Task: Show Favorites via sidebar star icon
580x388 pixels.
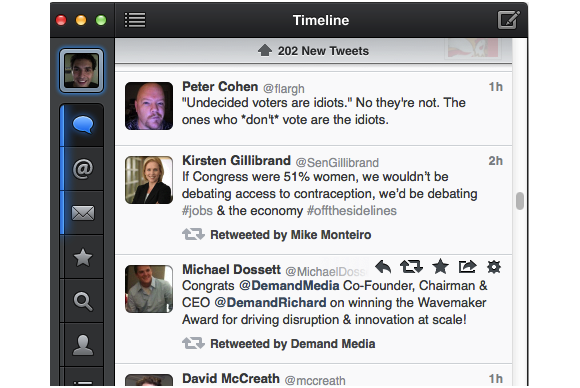Action: coord(83,257)
